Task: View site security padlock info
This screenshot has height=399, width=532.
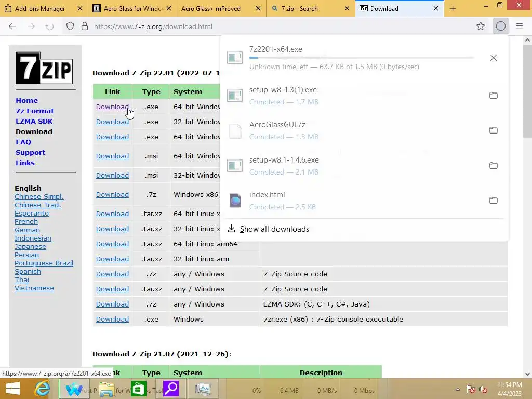Action: (85, 26)
